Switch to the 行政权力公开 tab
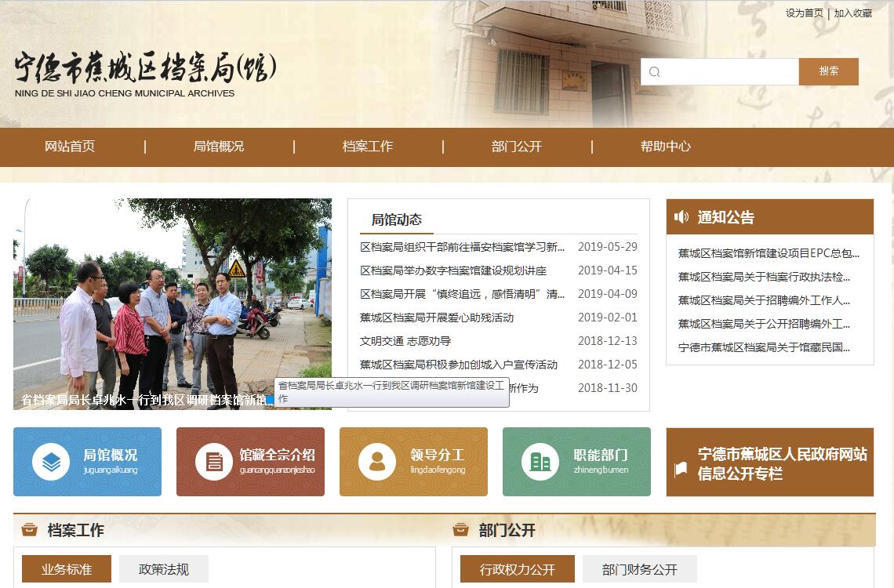The image size is (894, 588). (517, 569)
